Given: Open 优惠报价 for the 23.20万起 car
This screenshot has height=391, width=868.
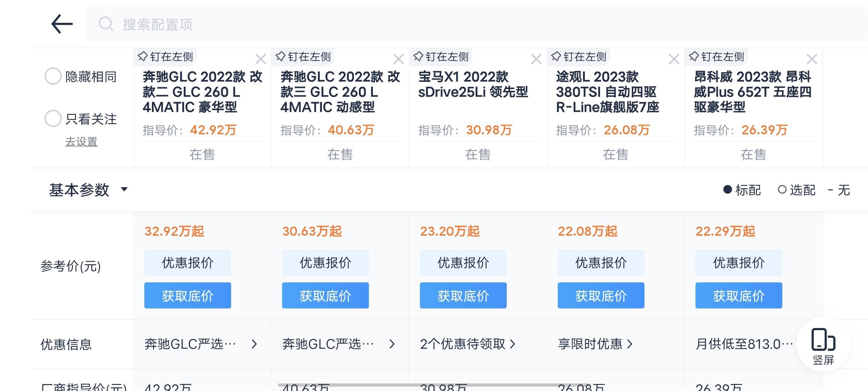Looking at the screenshot, I should pyautogui.click(x=463, y=263).
